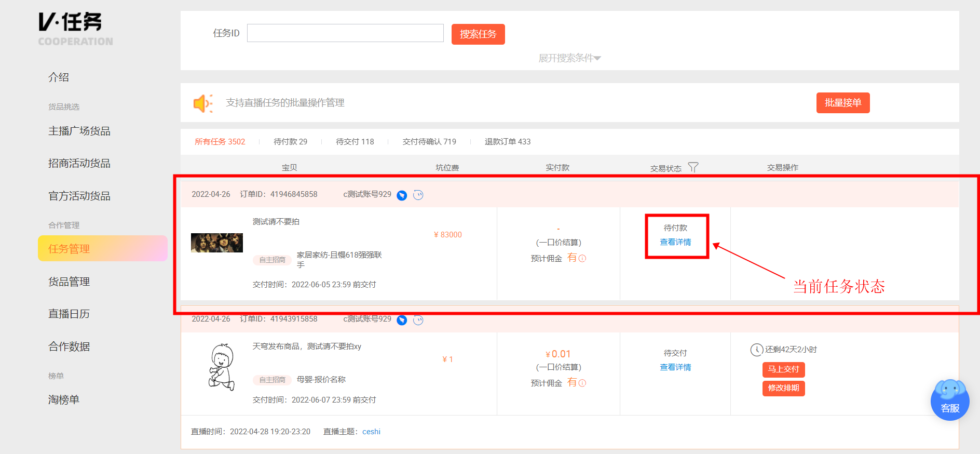
Task: Open 合作数据 in the sidebar
Action: pos(69,346)
